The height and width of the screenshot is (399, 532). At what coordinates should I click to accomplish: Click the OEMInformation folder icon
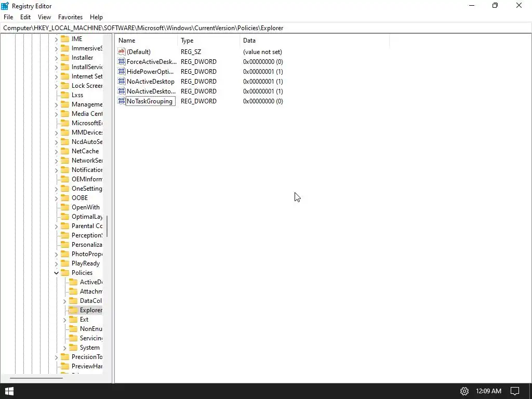point(65,179)
